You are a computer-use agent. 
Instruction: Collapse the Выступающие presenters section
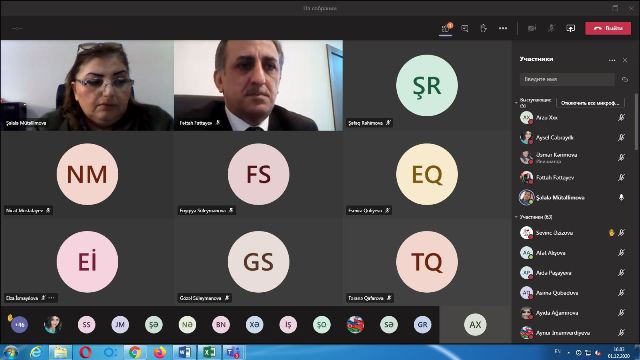point(516,102)
